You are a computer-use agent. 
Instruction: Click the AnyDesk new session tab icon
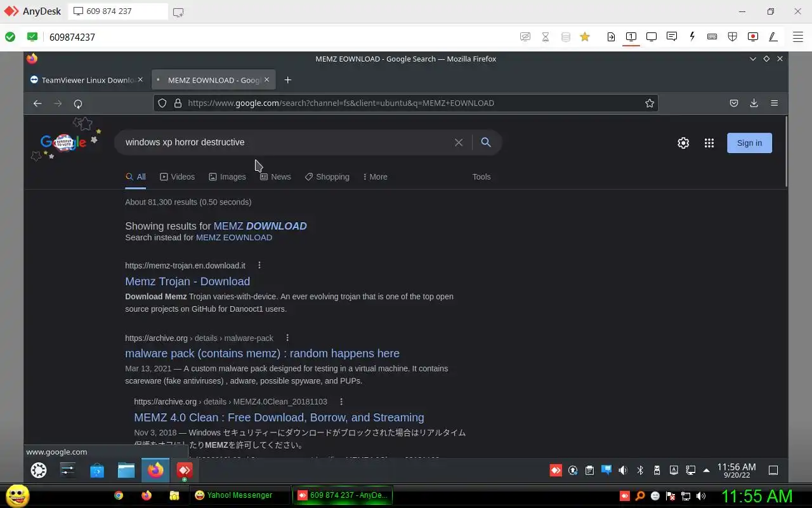click(x=178, y=11)
